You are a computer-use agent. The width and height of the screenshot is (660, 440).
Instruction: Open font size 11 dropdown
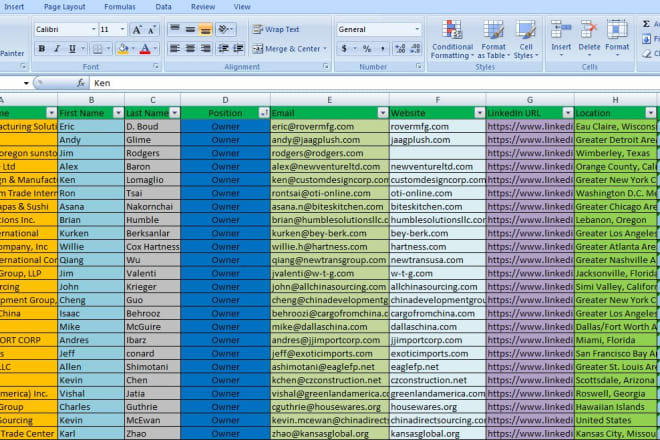[122, 29]
